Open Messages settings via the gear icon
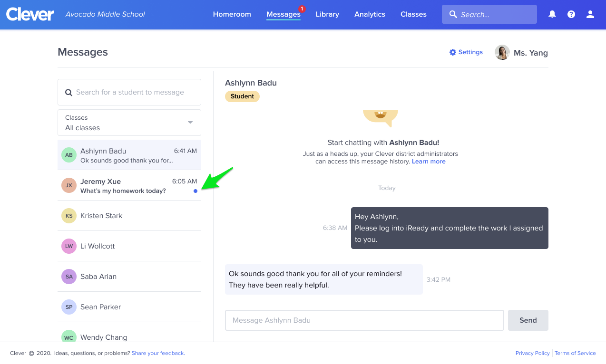 click(x=452, y=52)
